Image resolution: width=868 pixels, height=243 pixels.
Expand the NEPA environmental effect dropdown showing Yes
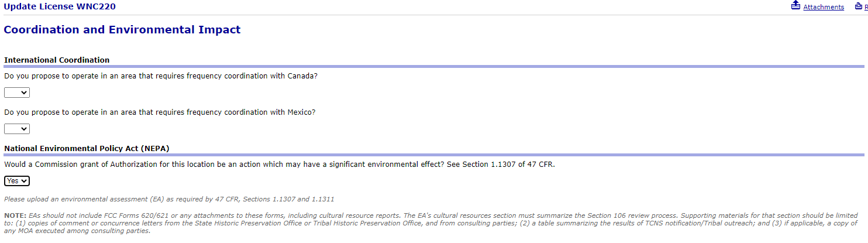[x=17, y=181]
